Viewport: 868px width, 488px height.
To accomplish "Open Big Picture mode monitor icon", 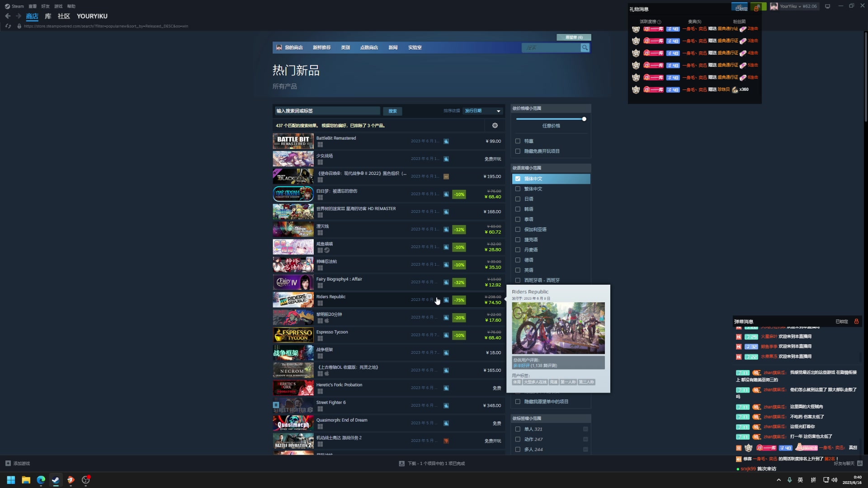I will (827, 6).
